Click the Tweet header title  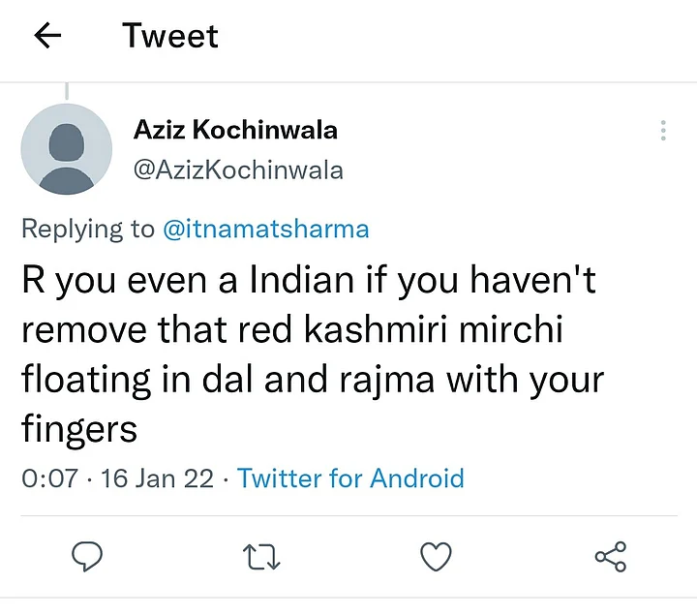pyautogui.click(x=170, y=37)
